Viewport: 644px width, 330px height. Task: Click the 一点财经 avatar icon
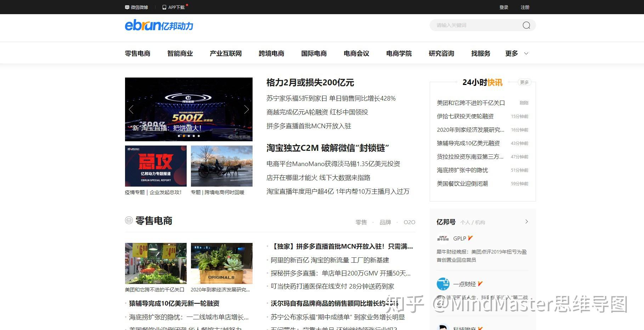tap(443, 284)
